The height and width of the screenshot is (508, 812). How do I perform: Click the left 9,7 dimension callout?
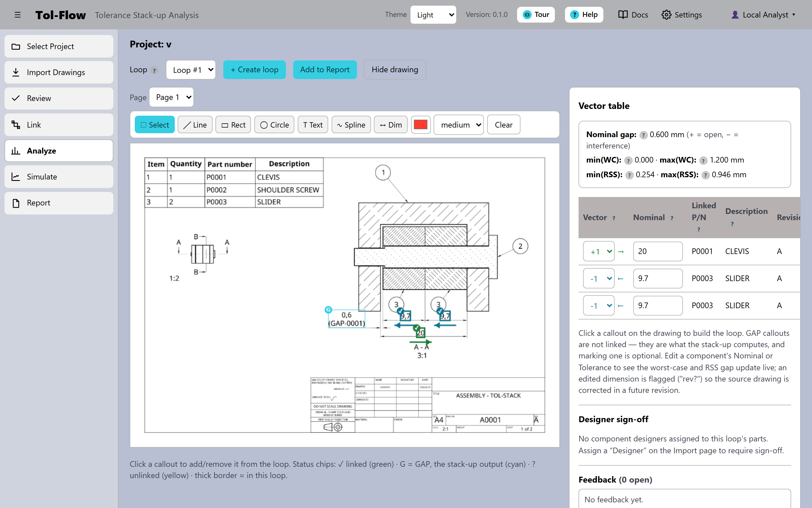tap(405, 316)
